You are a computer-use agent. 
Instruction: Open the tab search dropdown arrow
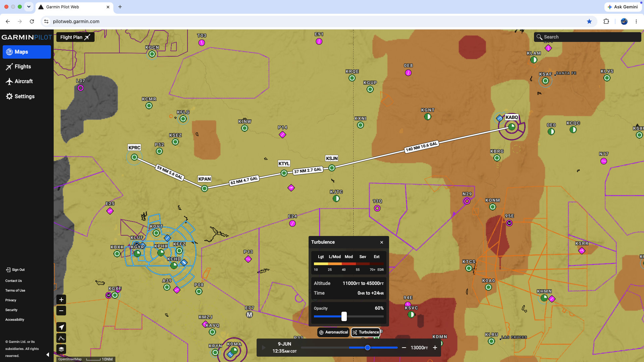(29, 7)
